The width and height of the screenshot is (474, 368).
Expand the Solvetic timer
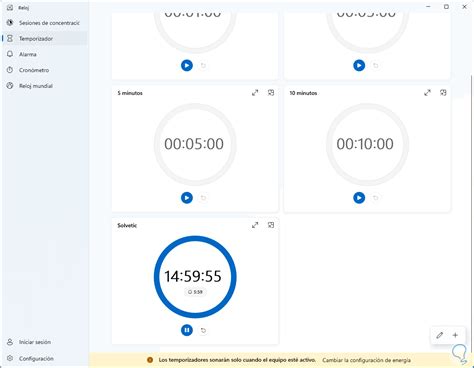255,225
